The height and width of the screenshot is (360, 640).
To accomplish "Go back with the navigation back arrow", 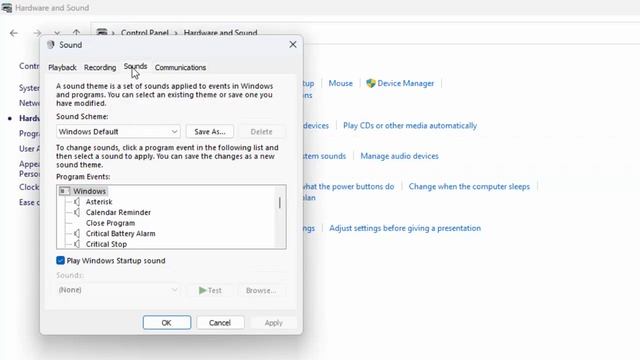I will (14, 33).
